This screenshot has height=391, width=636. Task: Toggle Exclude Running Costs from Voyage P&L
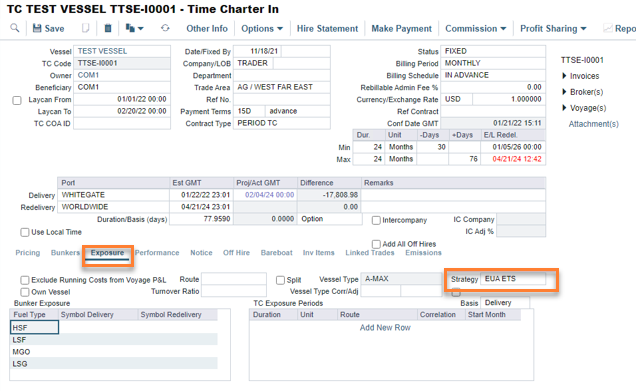[x=25, y=280]
